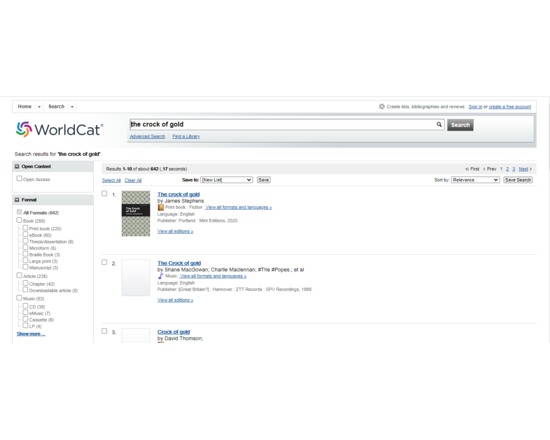The width and height of the screenshot is (550, 440).
Task: Select result 3 checkbox
Action: click(104, 331)
